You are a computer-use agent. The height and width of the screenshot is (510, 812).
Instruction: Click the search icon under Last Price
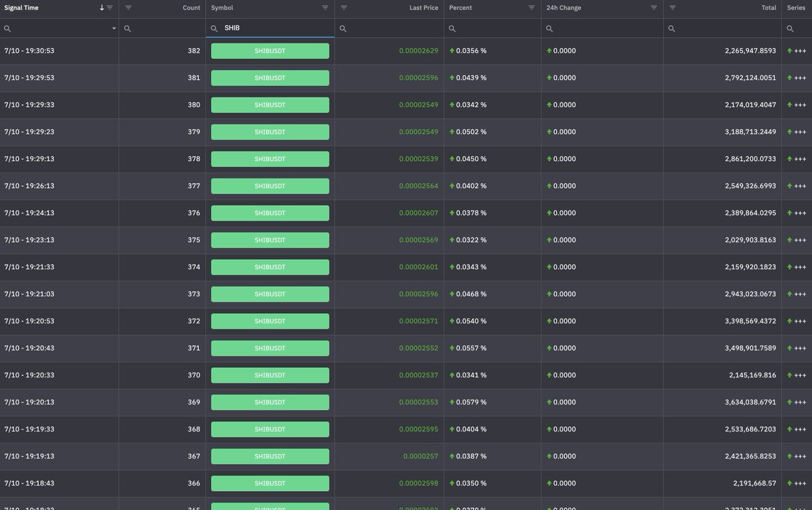[x=343, y=28]
